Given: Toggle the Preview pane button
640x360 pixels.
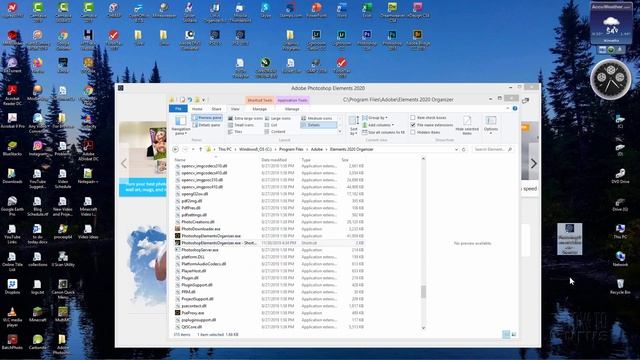Looking at the screenshot, I should pos(207,118).
